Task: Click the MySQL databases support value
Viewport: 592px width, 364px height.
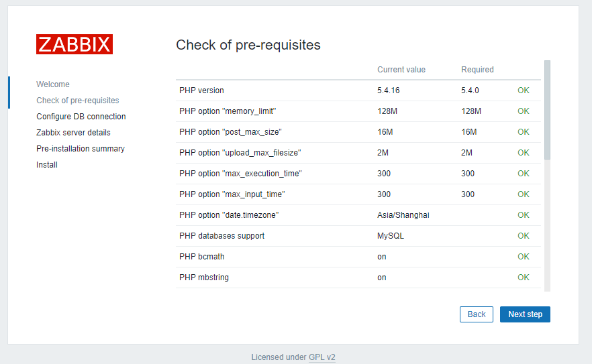Action: [x=391, y=236]
